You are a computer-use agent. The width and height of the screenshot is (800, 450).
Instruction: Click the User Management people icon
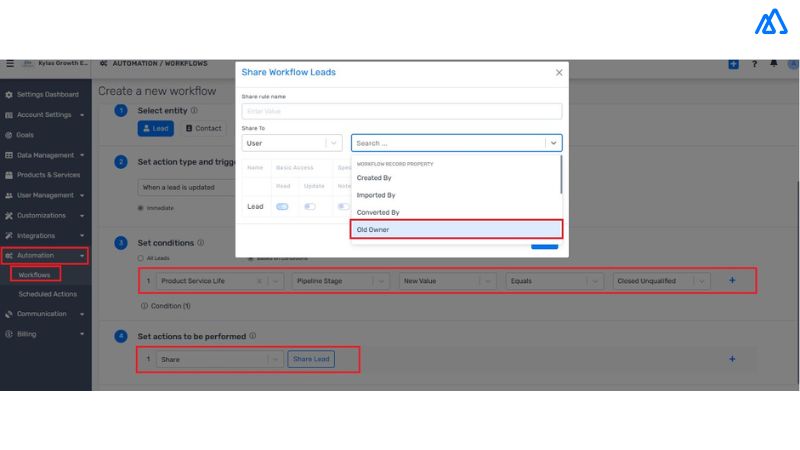(9, 195)
